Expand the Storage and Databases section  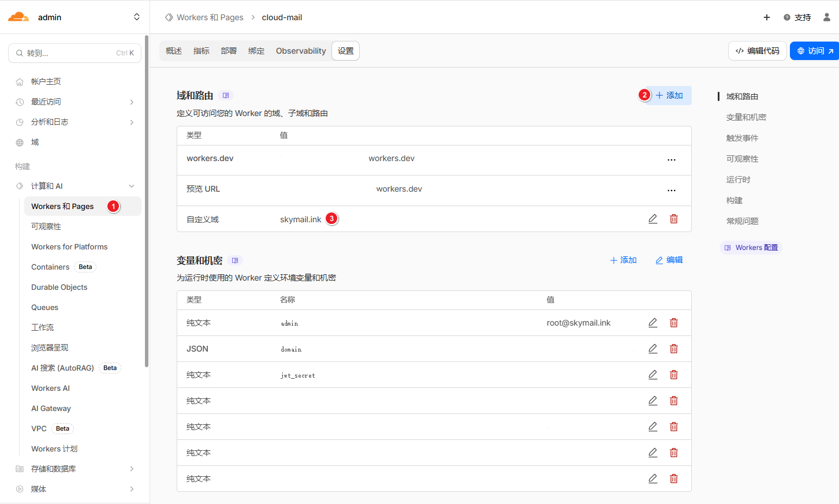(x=132, y=469)
